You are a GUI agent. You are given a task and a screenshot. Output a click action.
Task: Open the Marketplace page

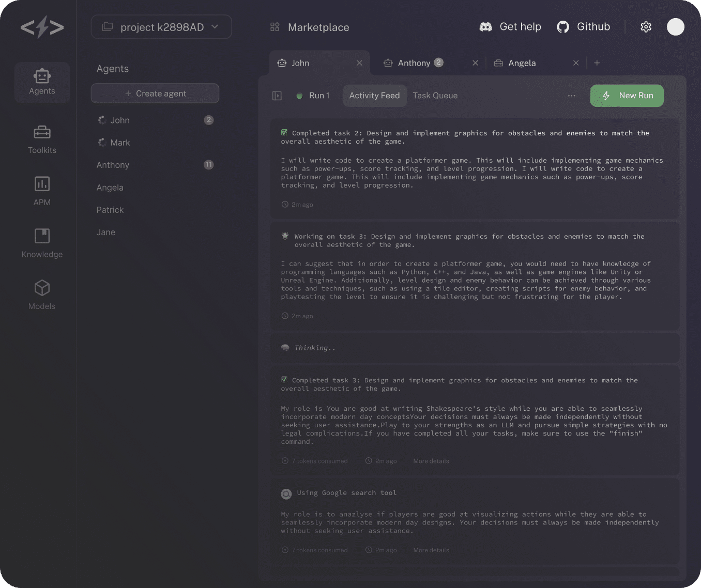310,27
